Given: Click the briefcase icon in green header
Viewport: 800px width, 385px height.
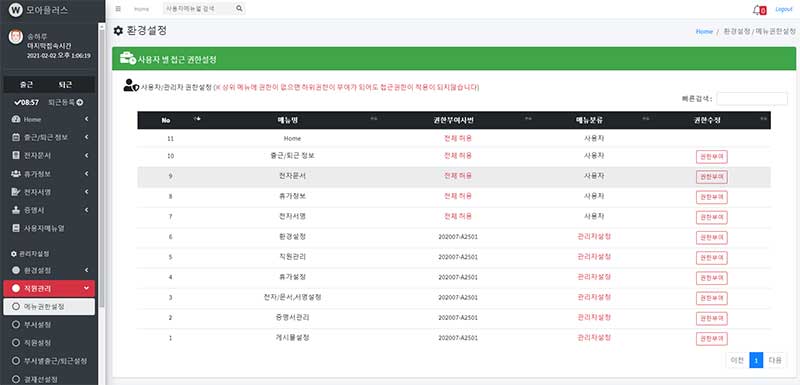Looking at the screenshot, I should [x=128, y=58].
